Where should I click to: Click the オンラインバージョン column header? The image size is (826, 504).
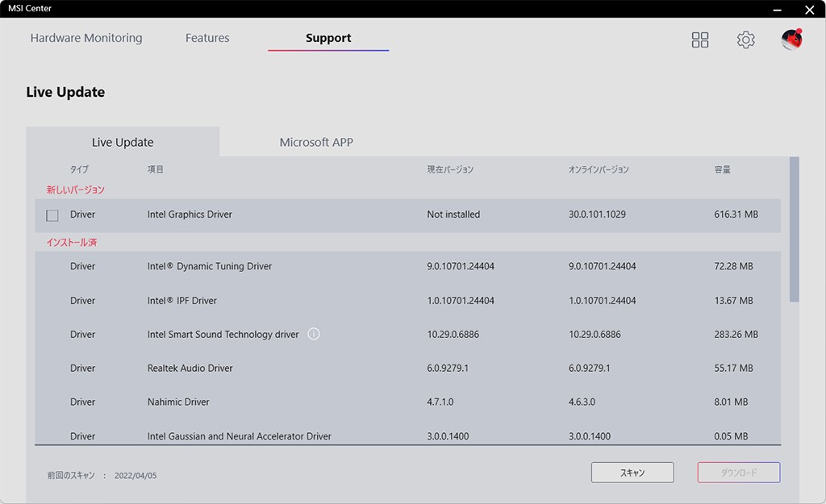point(599,169)
